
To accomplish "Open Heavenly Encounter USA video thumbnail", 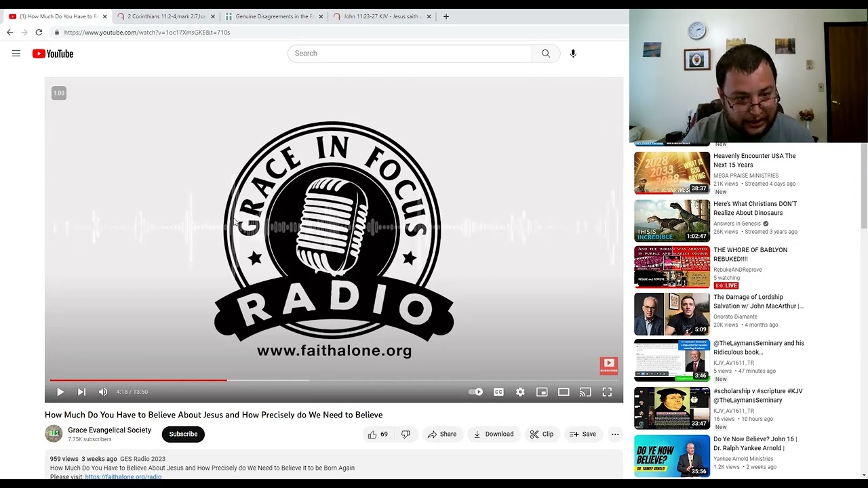I will (x=672, y=173).
